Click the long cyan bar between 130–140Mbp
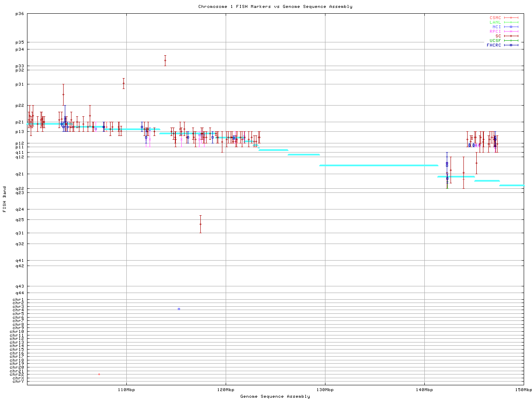This screenshot has height=399, width=532. point(378,165)
